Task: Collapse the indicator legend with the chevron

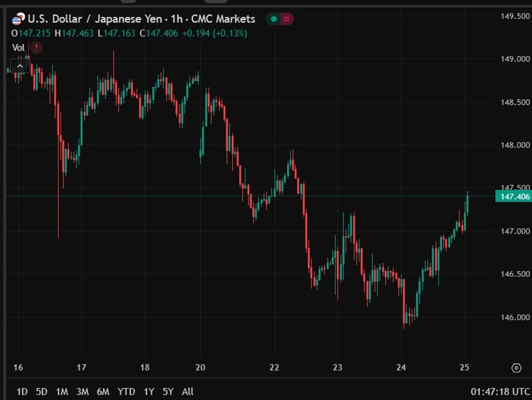Action: [20, 66]
